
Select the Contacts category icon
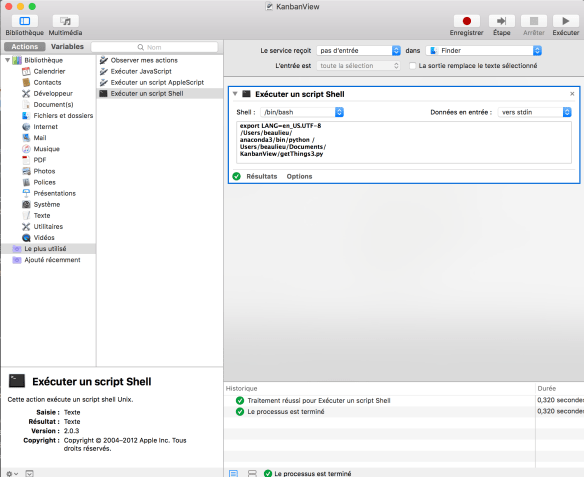(26, 82)
